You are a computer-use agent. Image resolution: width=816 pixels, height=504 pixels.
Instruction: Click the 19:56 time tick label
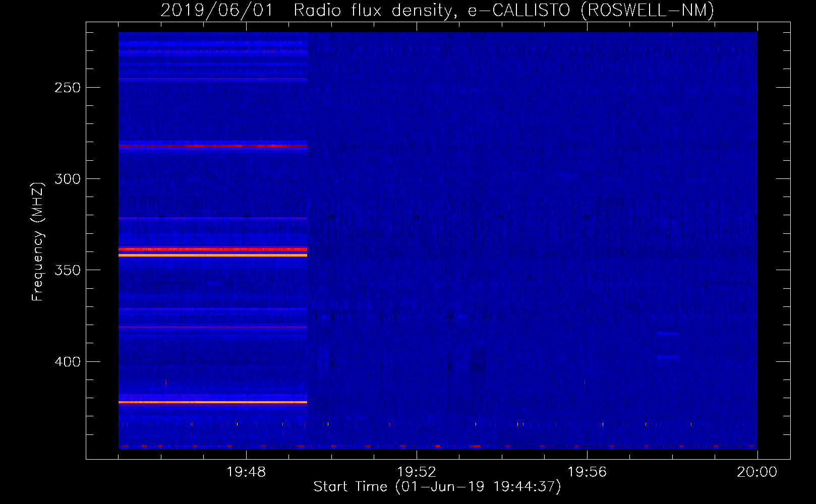[587, 472]
